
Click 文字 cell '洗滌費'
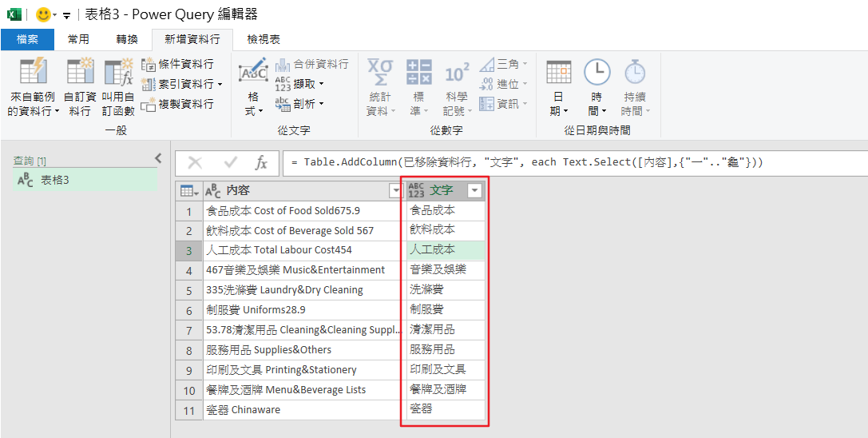[x=446, y=290]
